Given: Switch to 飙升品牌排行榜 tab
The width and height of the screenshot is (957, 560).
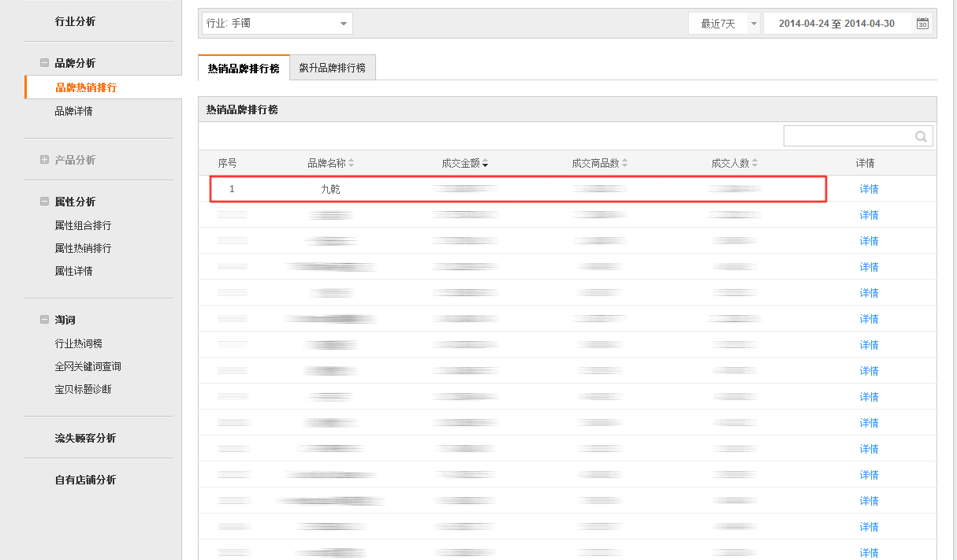Looking at the screenshot, I should tap(332, 68).
